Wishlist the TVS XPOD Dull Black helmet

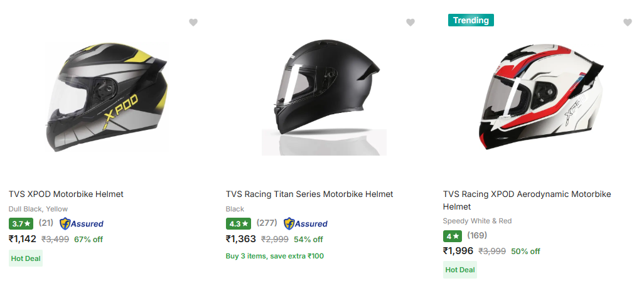point(193,23)
